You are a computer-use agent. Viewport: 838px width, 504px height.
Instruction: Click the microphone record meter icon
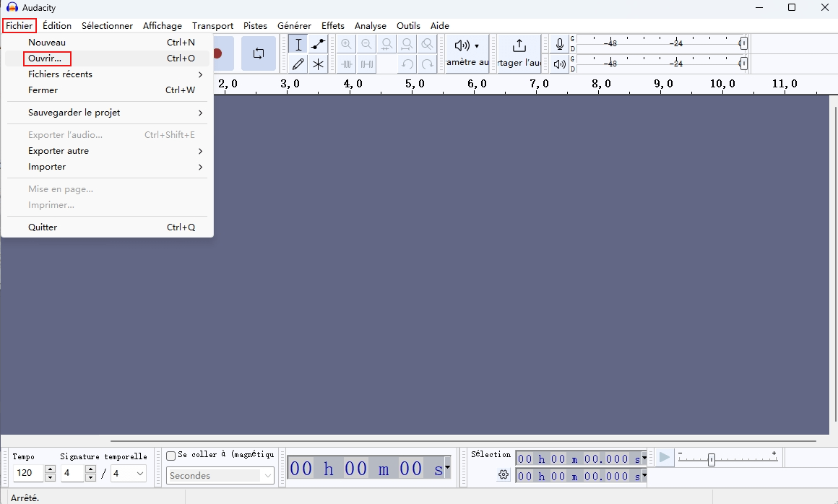pos(559,45)
